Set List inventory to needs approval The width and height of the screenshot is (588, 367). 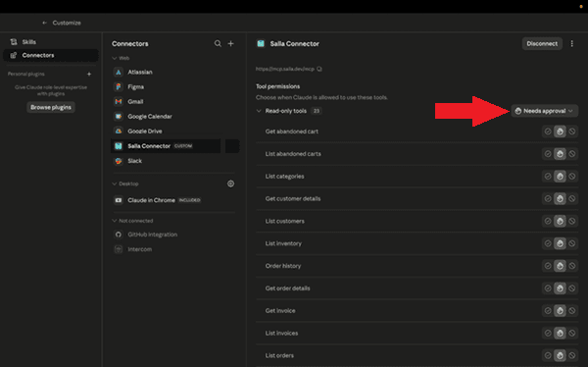(560, 243)
